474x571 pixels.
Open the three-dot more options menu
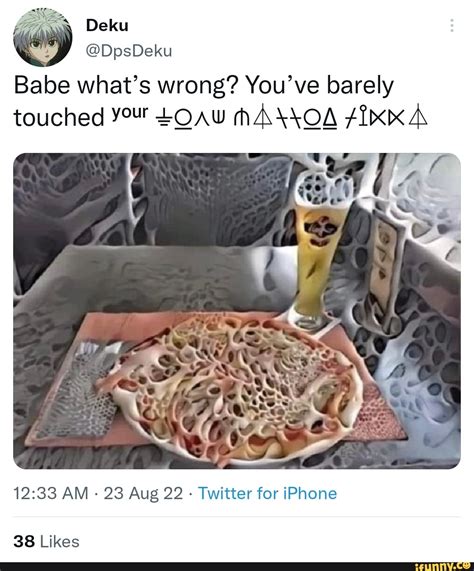[x=452, y=25]
